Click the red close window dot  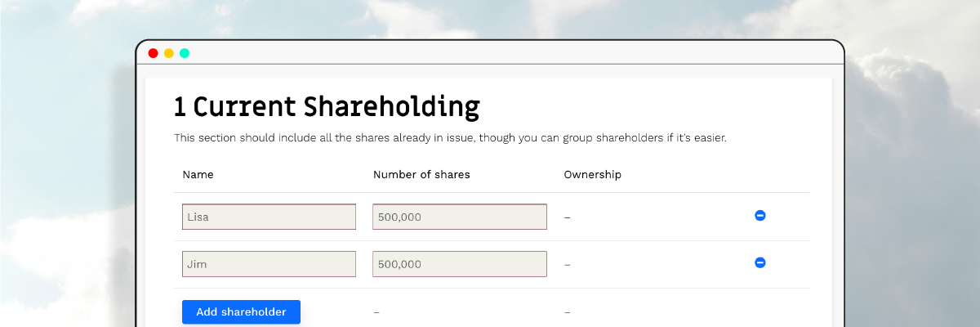(x=153, y=53)
